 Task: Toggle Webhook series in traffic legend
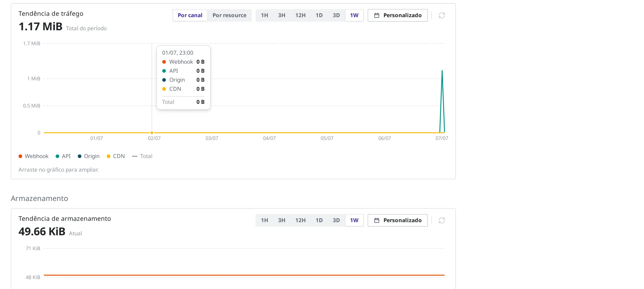click(x=33, y=156)
